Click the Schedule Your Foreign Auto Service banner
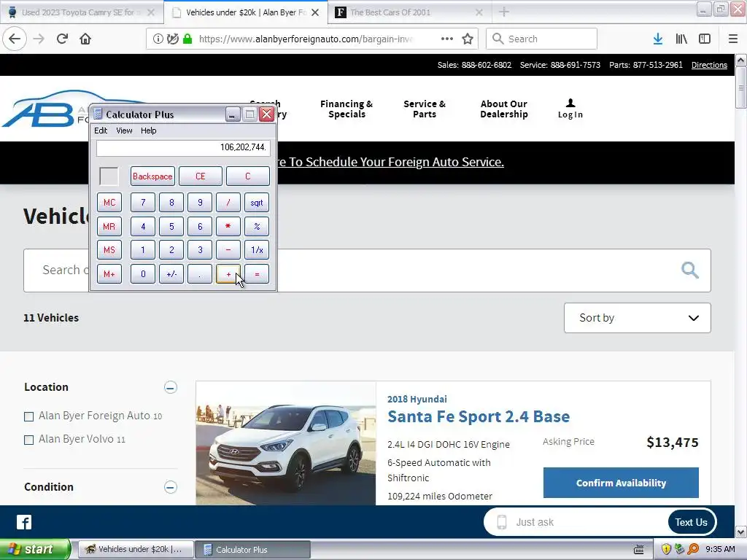The height and width of the screenshot is (560, 747). pyautogui.click(x=390, y=162)
